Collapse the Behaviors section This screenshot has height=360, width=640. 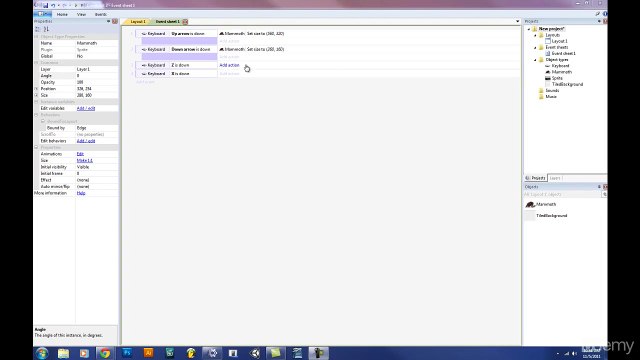[x=36, y=115]
